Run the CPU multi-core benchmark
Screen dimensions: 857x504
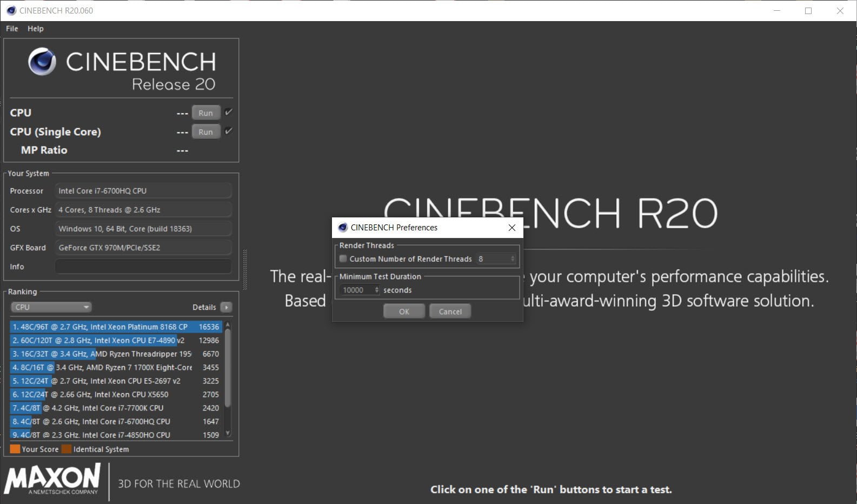(205, 113)
